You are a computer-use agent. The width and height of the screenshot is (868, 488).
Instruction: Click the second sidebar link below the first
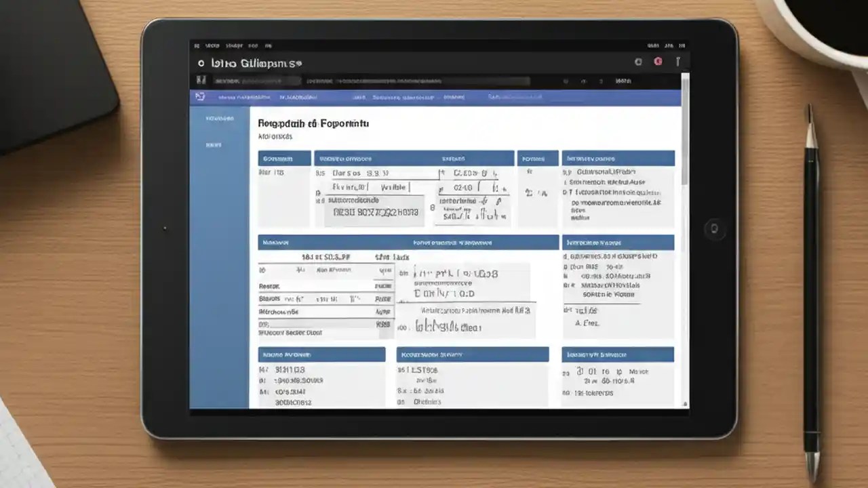click(213, 144)
